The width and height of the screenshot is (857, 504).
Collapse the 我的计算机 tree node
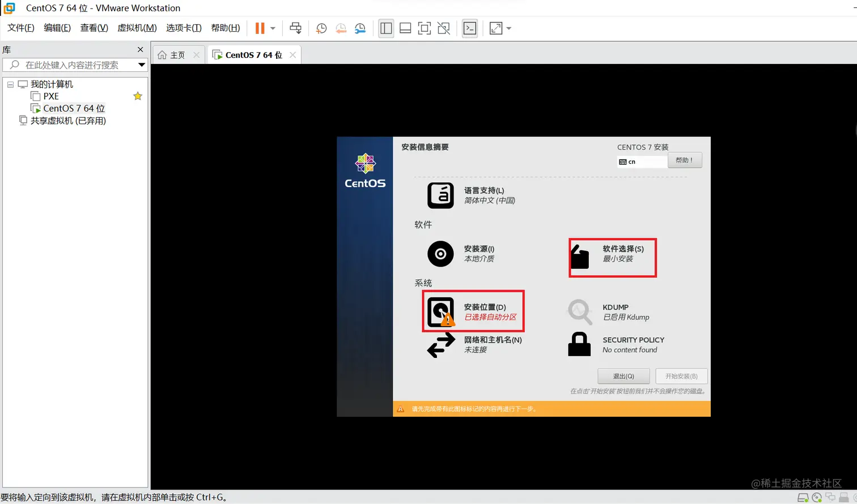click(10, 84)
